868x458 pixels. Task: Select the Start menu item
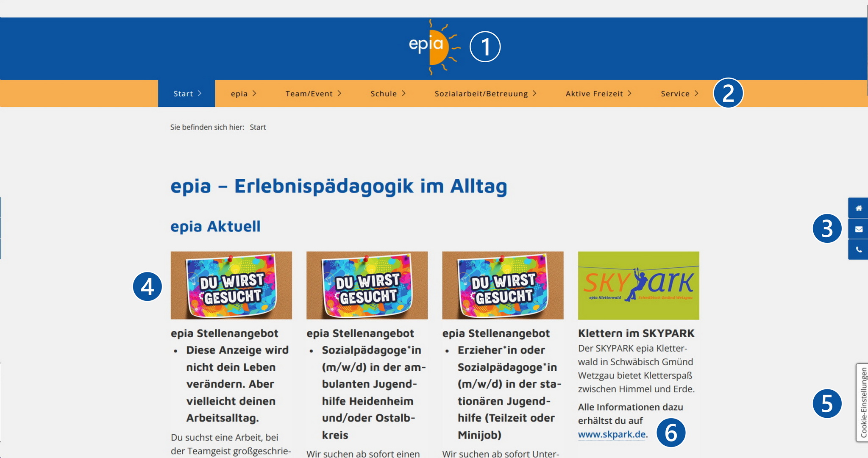click(x=186, y=94)
